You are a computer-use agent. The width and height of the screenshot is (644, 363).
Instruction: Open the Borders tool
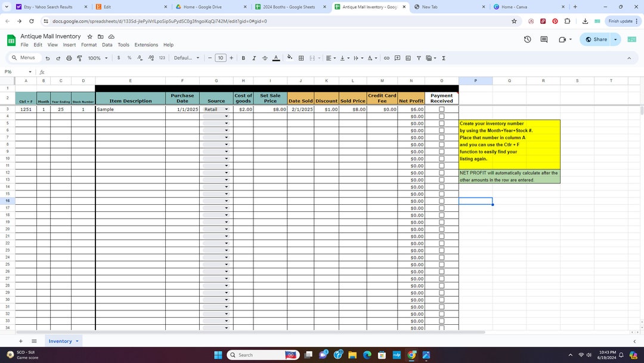pyautogui.click(x=301, y=58)
